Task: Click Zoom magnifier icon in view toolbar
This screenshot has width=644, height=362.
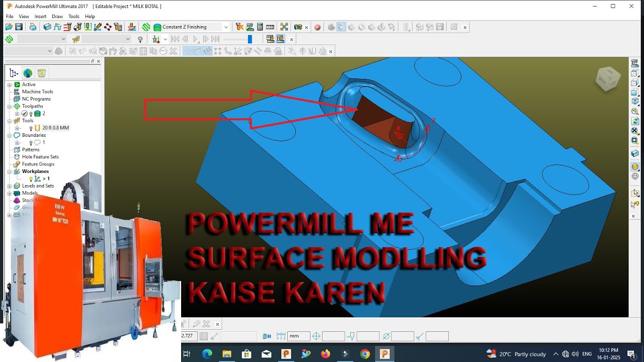Action: [x=635, y=111]
